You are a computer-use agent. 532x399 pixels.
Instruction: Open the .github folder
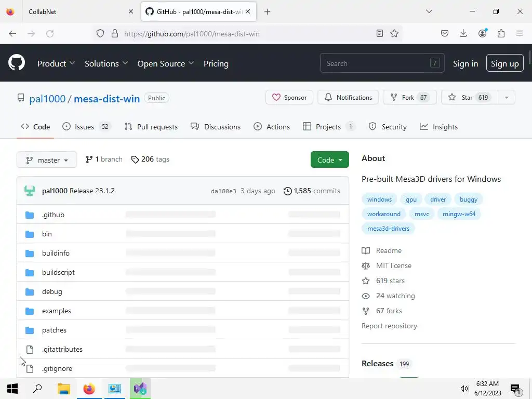[54, 215]
